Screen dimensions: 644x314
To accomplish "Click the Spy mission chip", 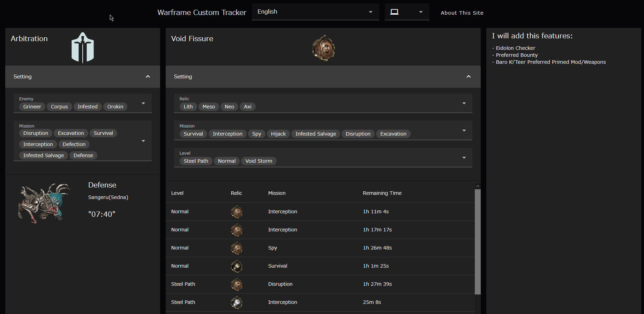I will 257,134.
